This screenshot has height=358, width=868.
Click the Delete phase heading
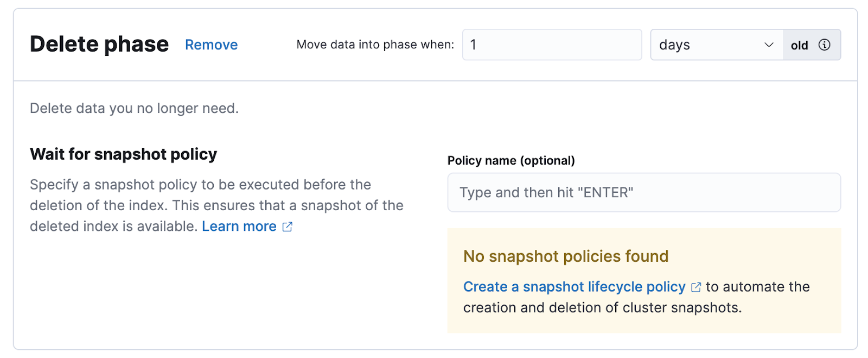[x=99, y=44]
